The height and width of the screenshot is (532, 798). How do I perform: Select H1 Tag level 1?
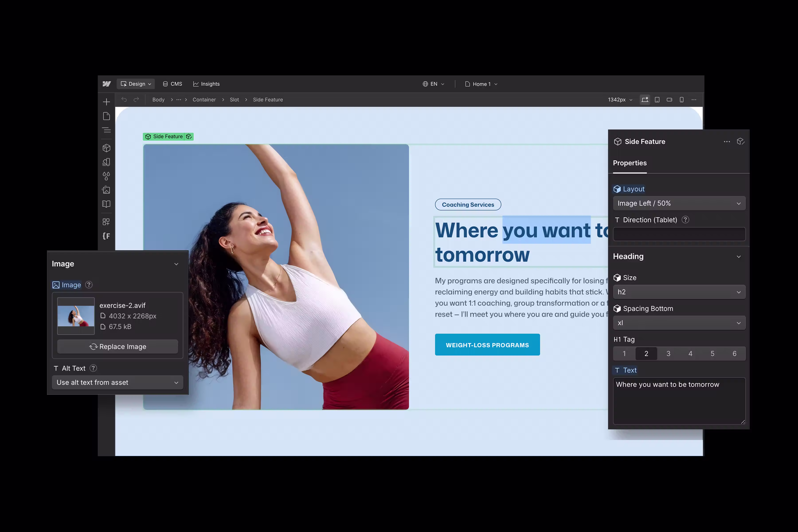[x=624, y=354]
